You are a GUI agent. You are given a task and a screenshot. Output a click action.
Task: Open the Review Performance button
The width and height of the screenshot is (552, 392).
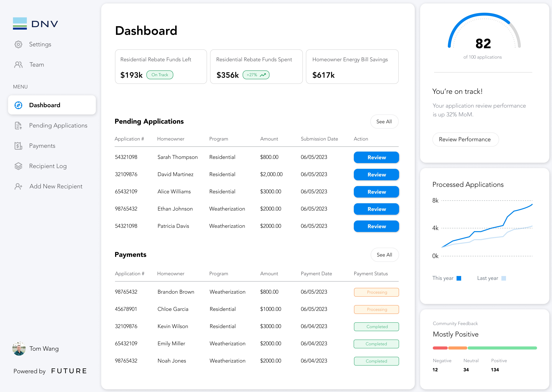click(465, 140)
